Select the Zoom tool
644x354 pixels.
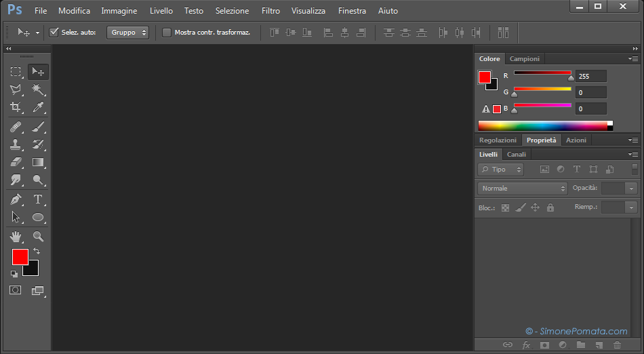(x=38, y=237)
